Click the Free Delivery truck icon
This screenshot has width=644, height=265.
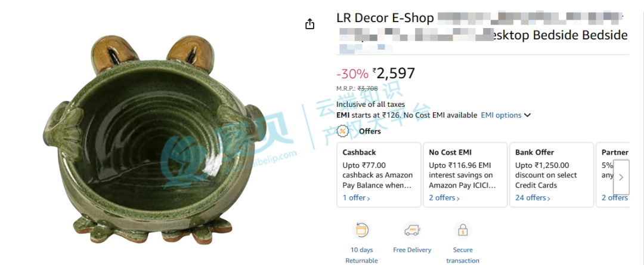412,230
